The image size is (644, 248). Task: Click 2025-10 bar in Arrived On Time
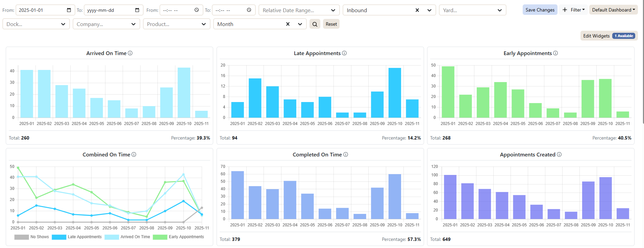pos(184,93)
